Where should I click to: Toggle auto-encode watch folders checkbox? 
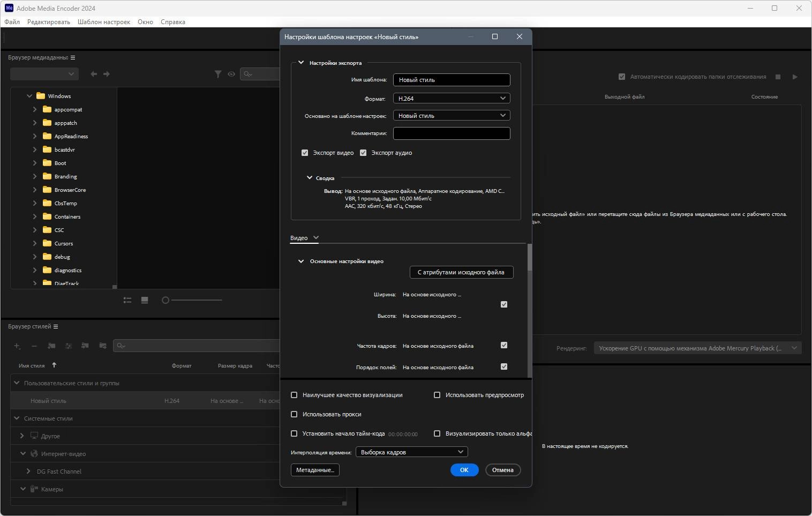click(x=622, y=77)
